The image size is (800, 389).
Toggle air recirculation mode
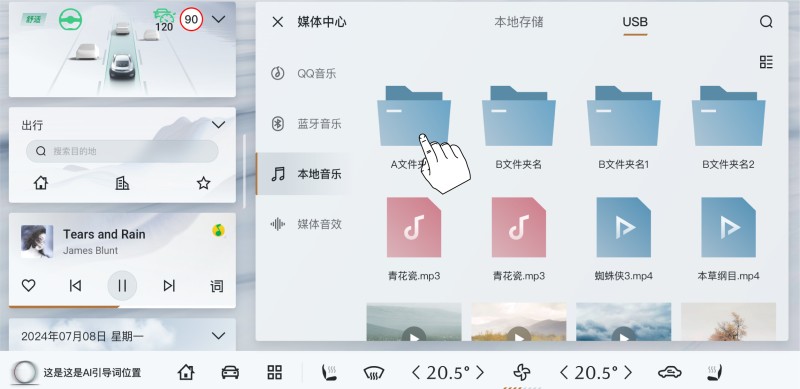670,373
